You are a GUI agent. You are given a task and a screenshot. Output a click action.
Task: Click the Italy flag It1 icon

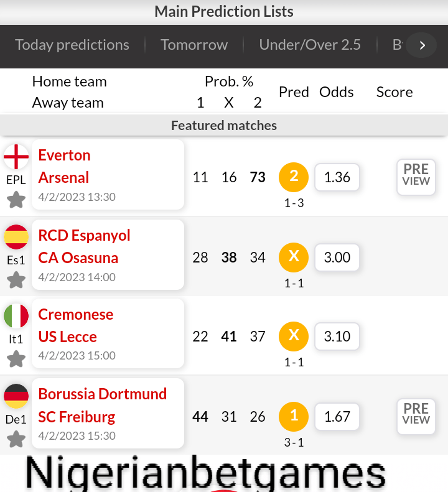(16, 316)
